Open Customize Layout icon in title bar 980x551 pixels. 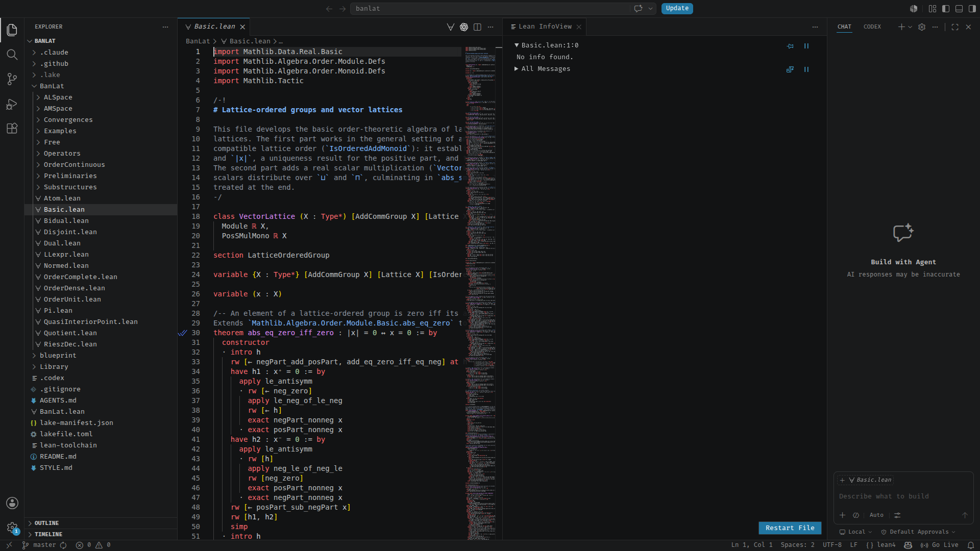pos(933,9)
